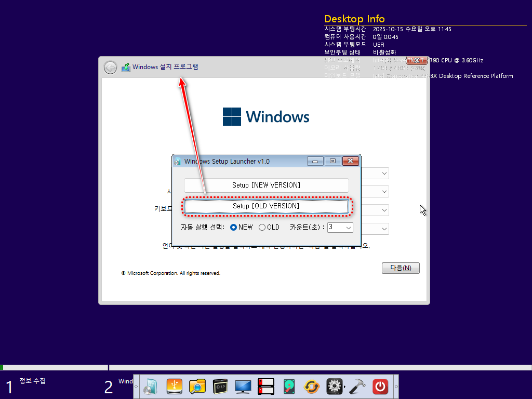The image size is (532, 399).
Task: Open the gear settings icon in dock
Action: click(x=334, y=387)
